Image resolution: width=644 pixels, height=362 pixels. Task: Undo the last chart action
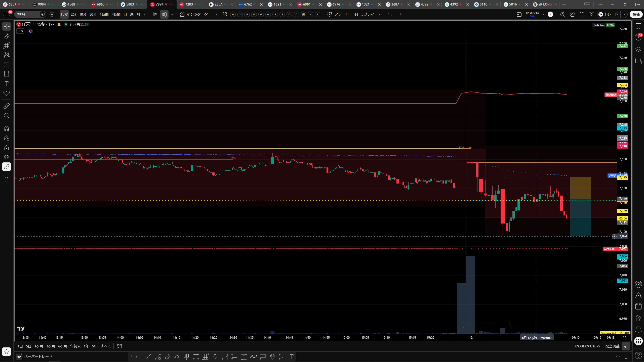pos(390,14)
